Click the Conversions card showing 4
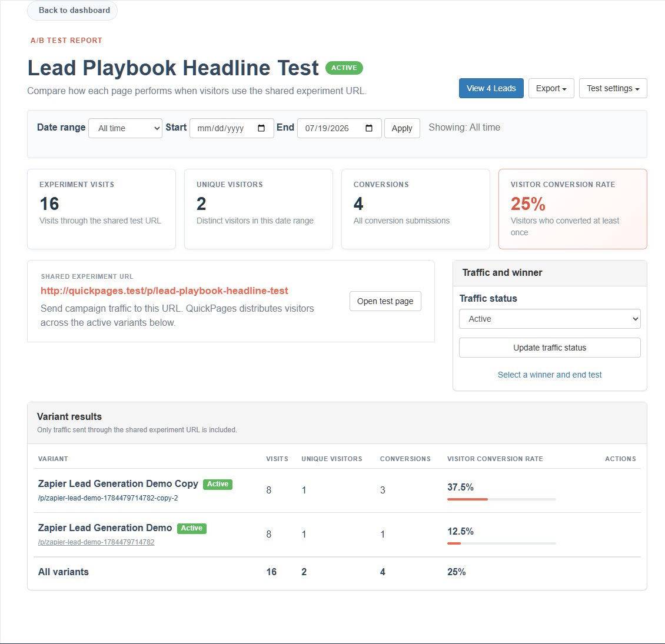This screenshot has height=644, width=665. [415, 209]
